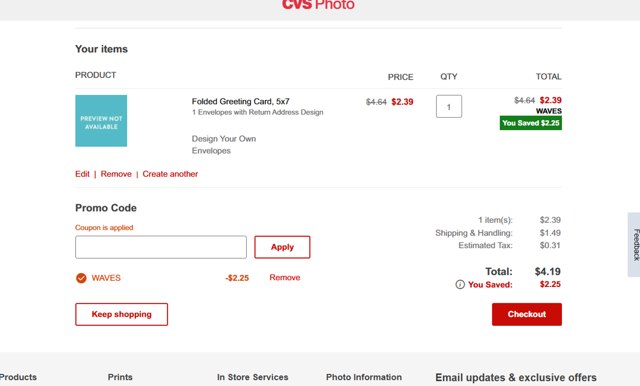
Task: Click the Email updates & exclusive offers heading
Action: tap(516, 377)
